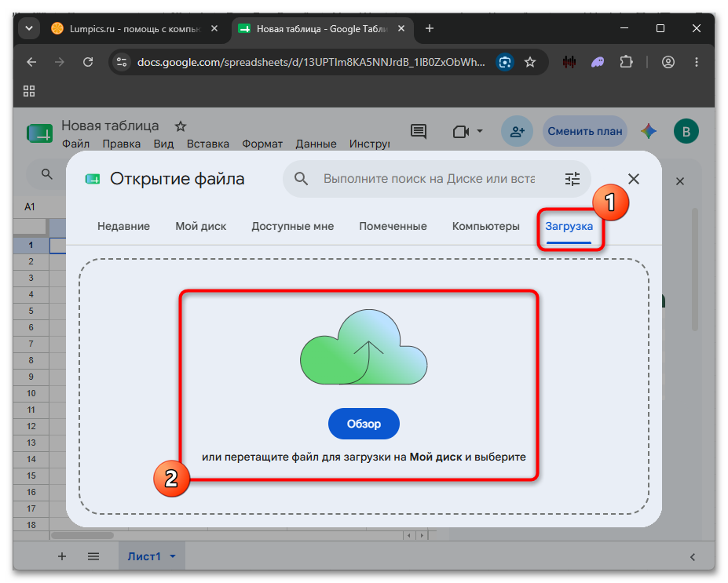Click the Google Lens icon in the address bar

(x=505, y=62)
